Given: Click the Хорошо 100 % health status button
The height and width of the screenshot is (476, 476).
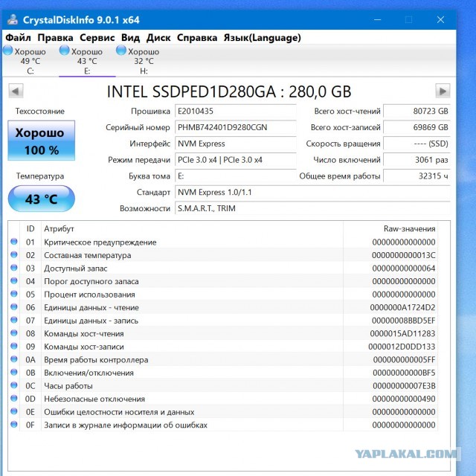Looking at the screenshot, I should pyautogui.click(x=42, y=141).
